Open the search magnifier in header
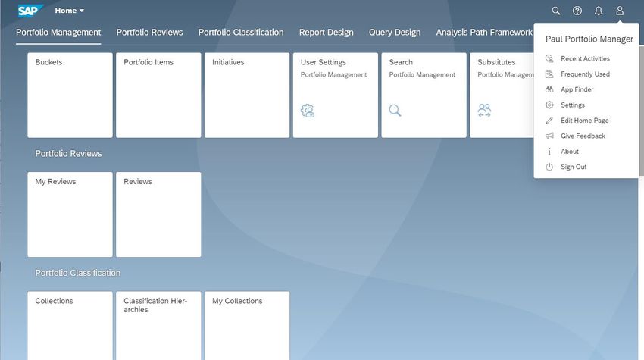 [555, 11]
